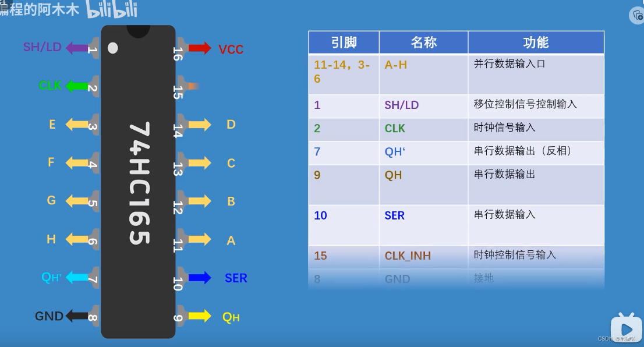Click the '并行数据输入口' cell
644x347 pixels.
[x=536, y=75]
